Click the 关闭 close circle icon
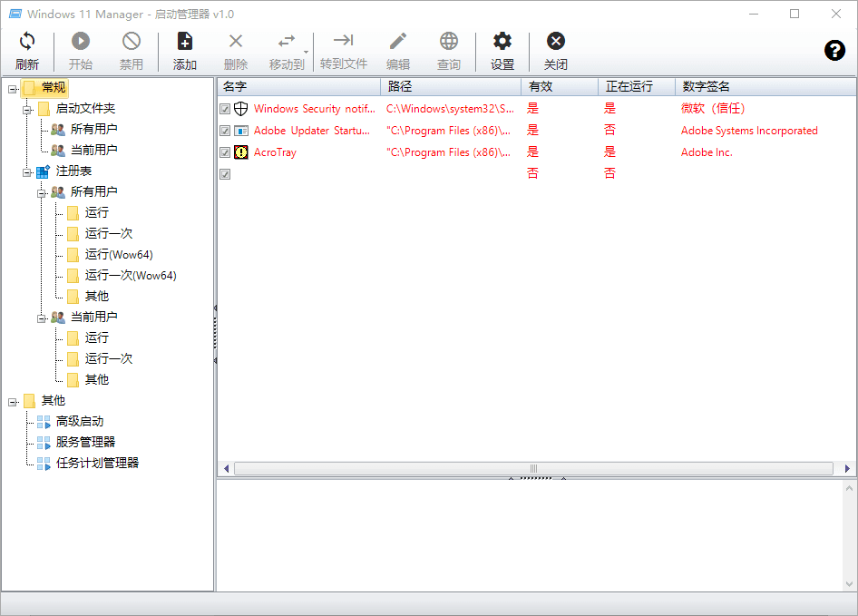Image resolution: width=858 pixels, height=616 pixels. 555,41
